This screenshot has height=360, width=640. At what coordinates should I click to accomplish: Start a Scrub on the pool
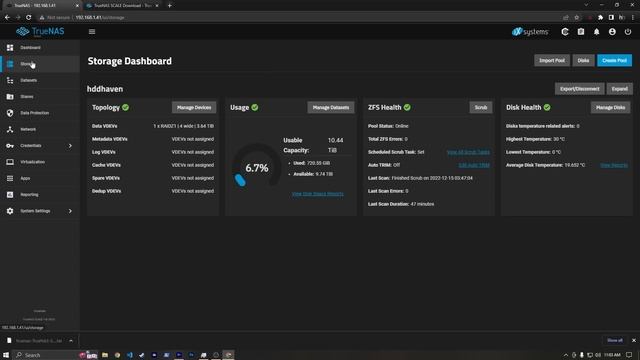coord(481,107)
